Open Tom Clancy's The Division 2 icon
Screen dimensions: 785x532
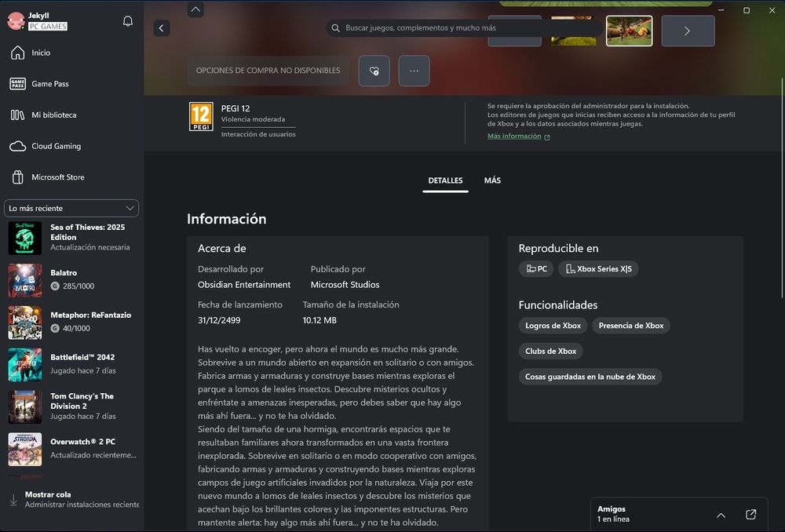[x=25, y=407]
